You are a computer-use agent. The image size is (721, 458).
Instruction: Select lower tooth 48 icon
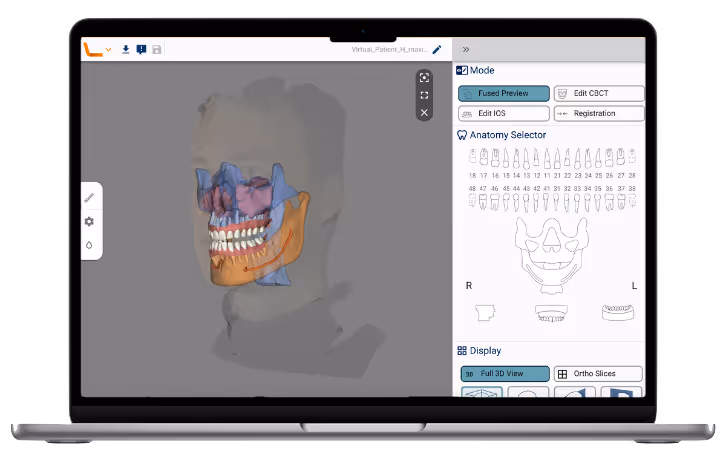tap(472, 200)
